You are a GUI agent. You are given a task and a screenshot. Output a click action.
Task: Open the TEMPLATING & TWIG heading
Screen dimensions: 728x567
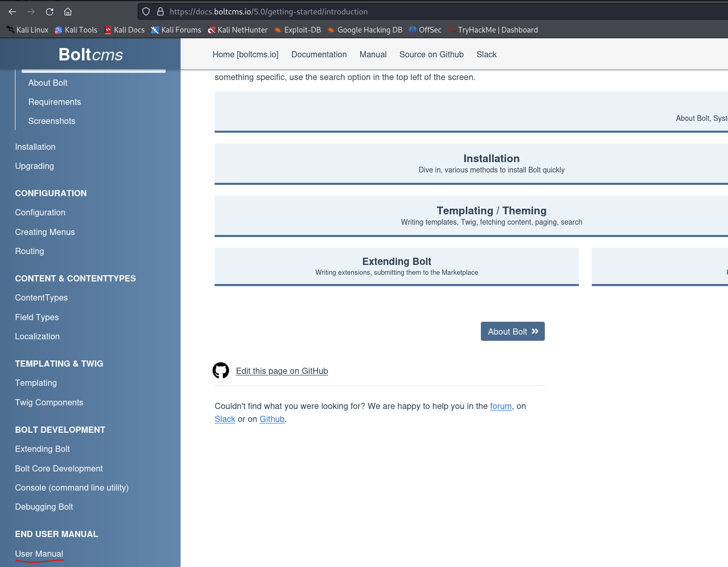click(x=59, y=364)
